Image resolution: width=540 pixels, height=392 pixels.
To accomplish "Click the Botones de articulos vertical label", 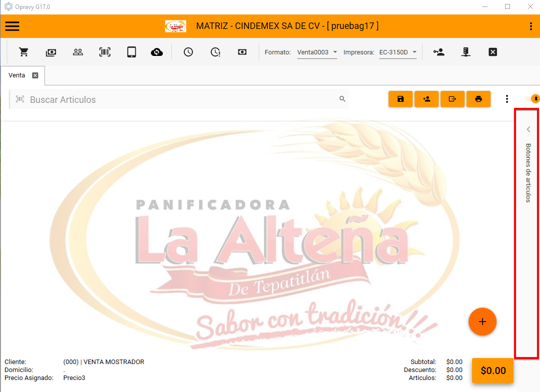I will point(529,173).
